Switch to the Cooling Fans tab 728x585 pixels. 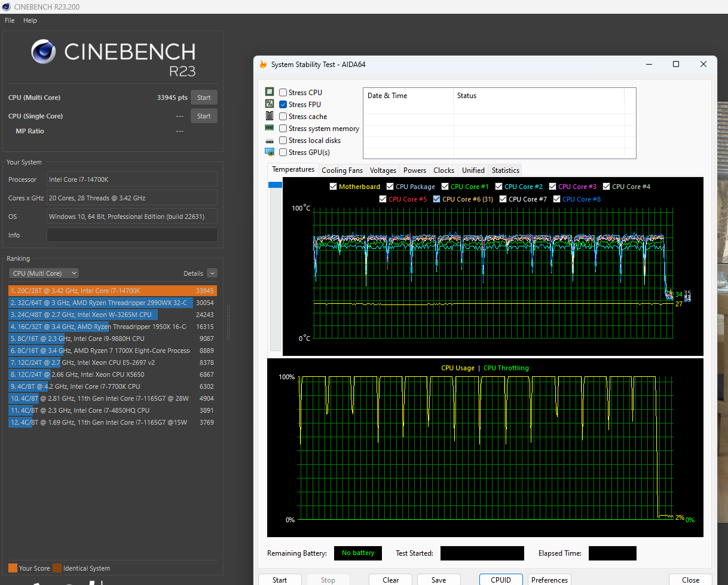tap(342, 170)
